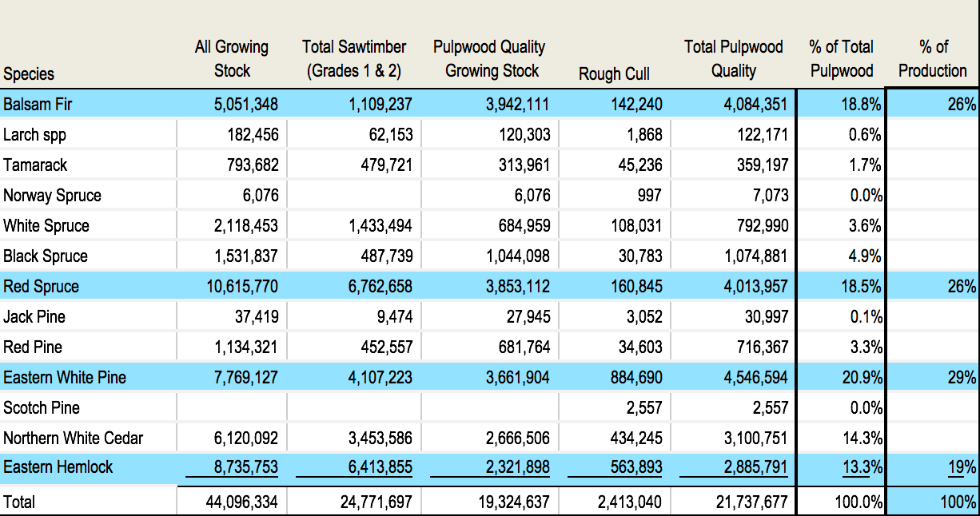The width and height of the screenshot is (980, 516).
Task: Click Tamarack total pulpwood 359,197
Action: [763, 165]
